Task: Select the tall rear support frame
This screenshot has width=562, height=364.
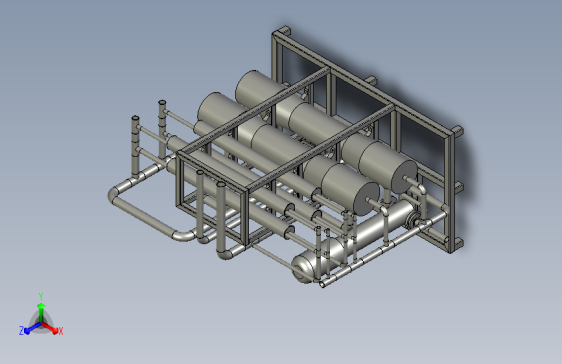Action: point(367,139)
